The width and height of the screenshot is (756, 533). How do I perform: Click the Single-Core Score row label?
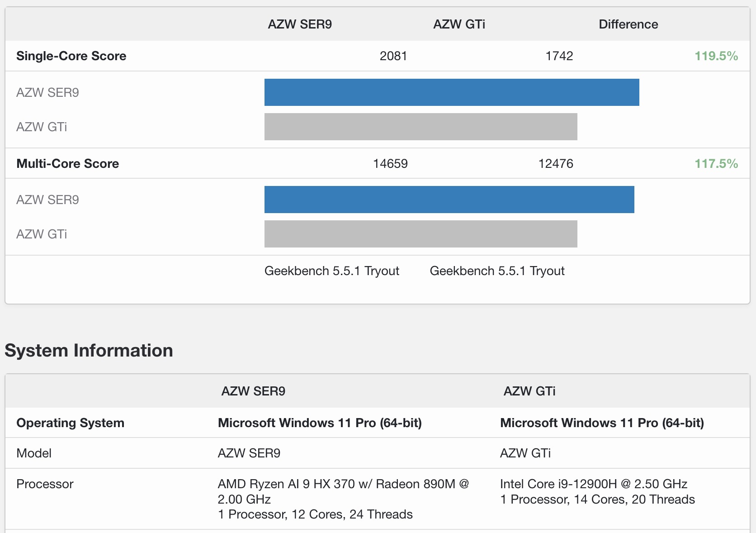[71, 56]
